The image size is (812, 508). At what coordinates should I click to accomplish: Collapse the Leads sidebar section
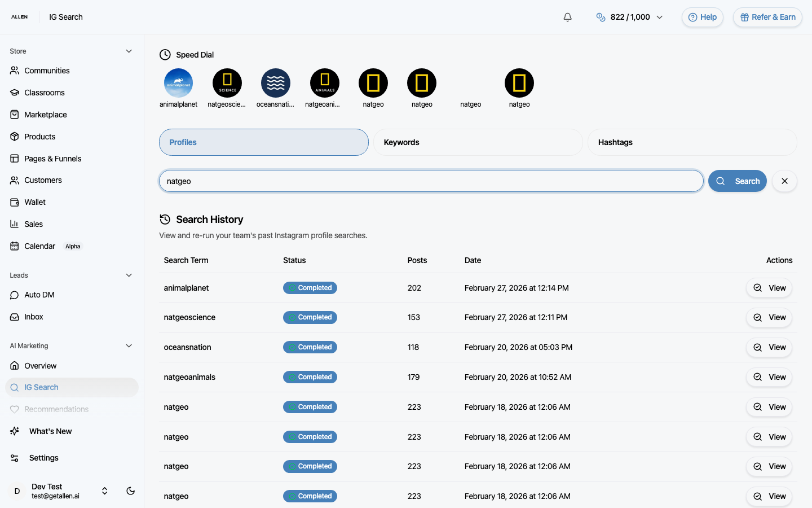pyautogui.click(x=129, y=275)
